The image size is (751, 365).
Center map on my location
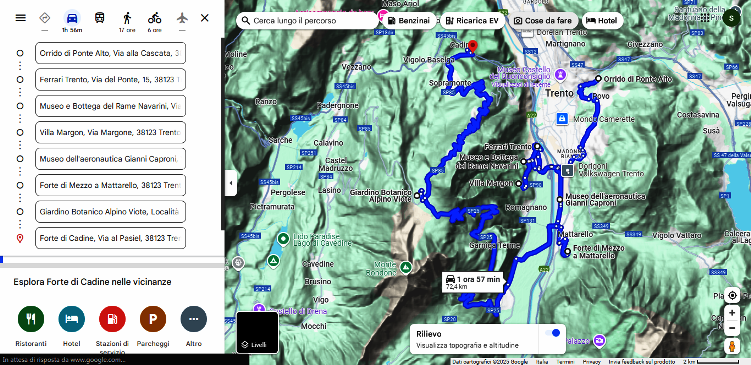[x=732, y=296]
